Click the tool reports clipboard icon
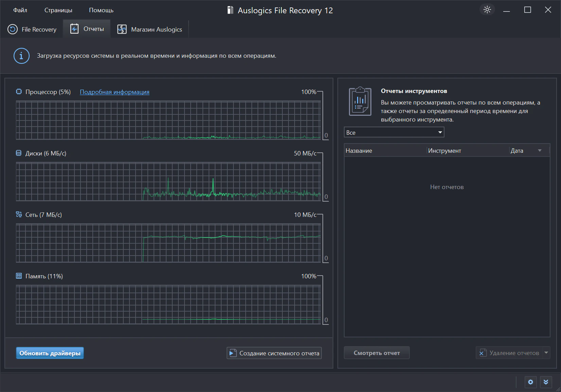Screen dimensions: 561x392 tap(360, 101)
